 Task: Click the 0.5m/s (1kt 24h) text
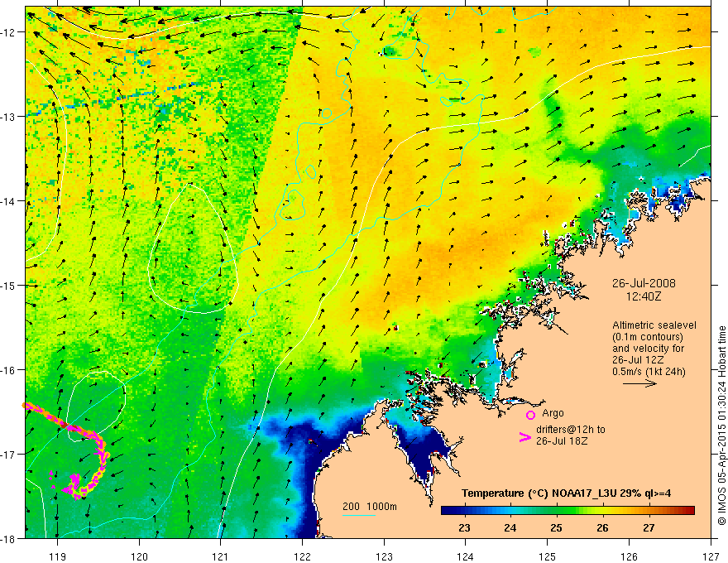pyautogui.click(x=649, y=371)
